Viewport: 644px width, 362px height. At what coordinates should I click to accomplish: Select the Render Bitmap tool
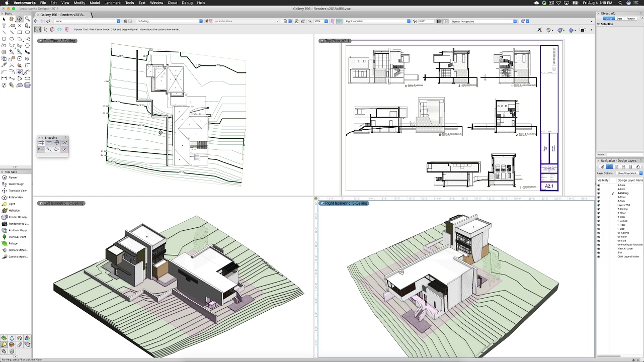tap(15, 217)
